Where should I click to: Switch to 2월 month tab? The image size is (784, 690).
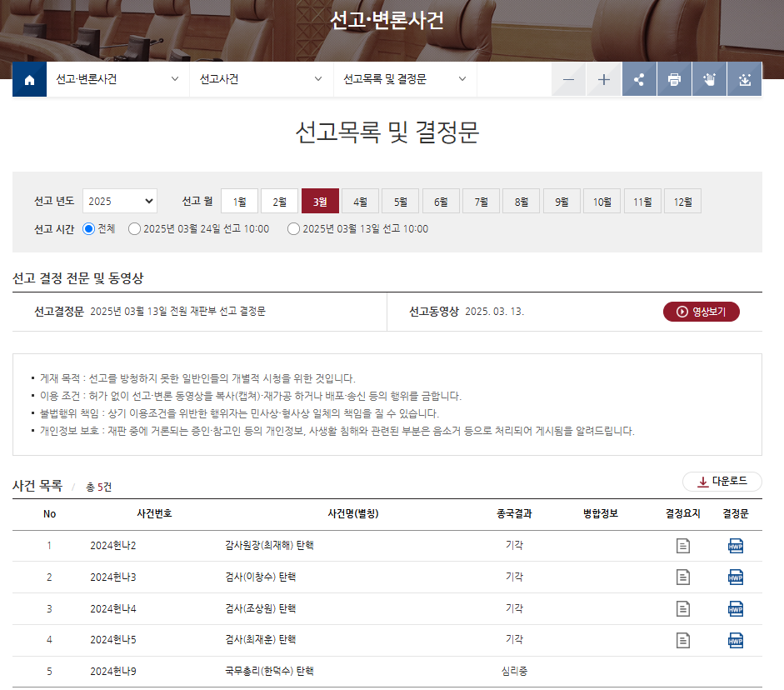(279, 201)
